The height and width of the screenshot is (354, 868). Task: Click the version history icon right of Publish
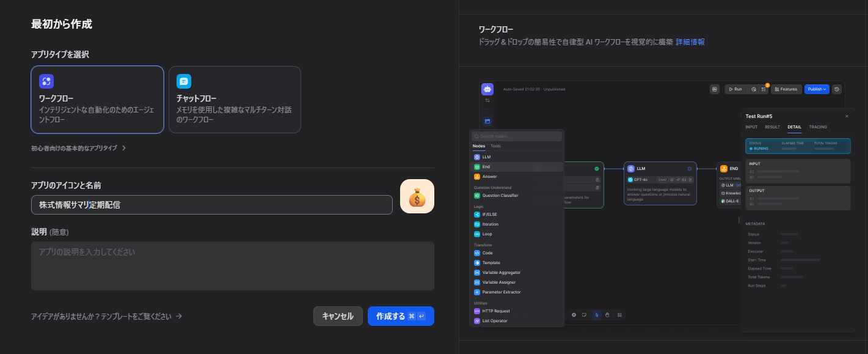(x=837, y=89)
